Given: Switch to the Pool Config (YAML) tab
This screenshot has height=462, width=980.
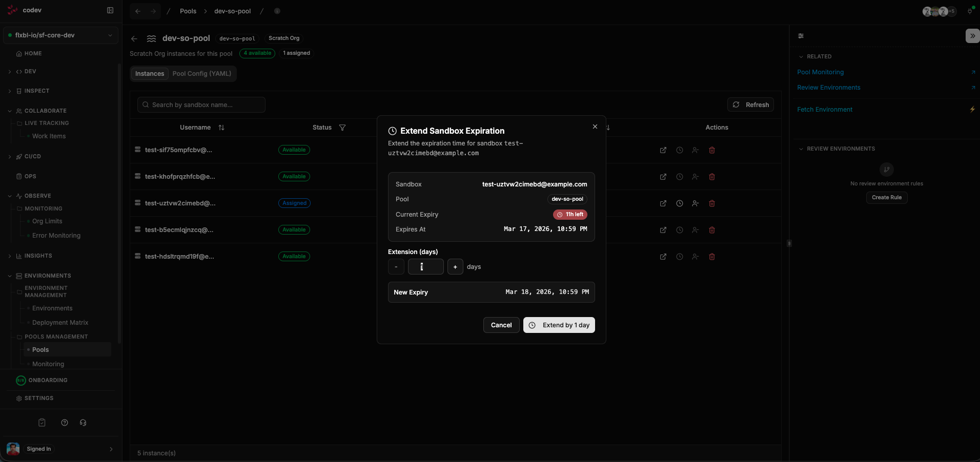Looking at the screenshot, I should pyautogui.click(x=201, y=74).
